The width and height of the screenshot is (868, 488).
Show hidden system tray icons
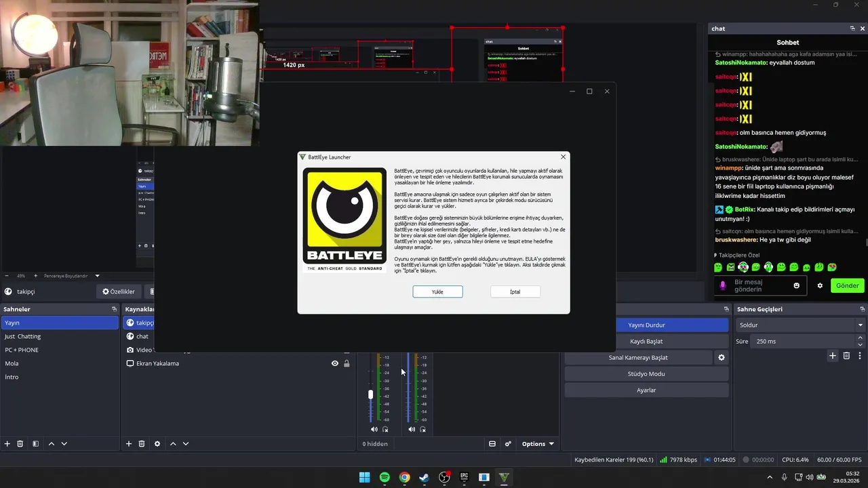pos(769,477)
